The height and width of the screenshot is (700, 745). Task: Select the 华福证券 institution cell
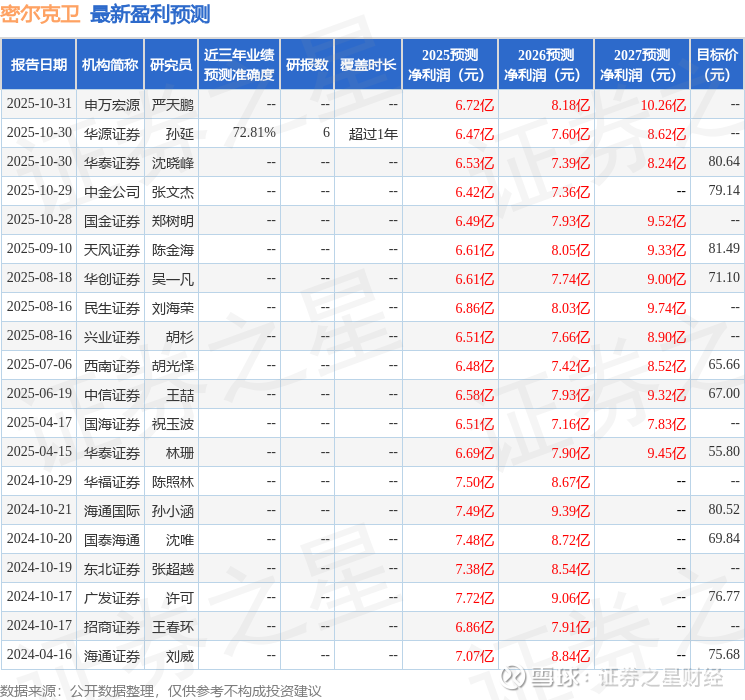(112, 482)
